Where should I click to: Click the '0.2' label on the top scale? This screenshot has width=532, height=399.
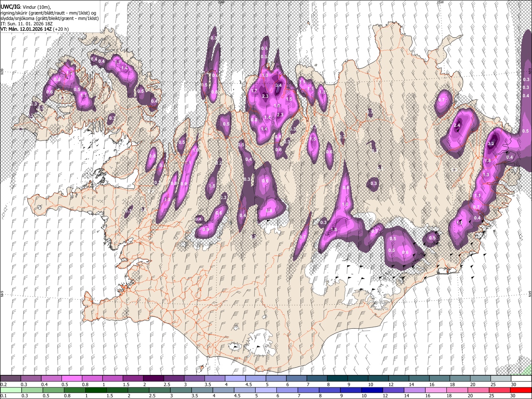point(3,384)
